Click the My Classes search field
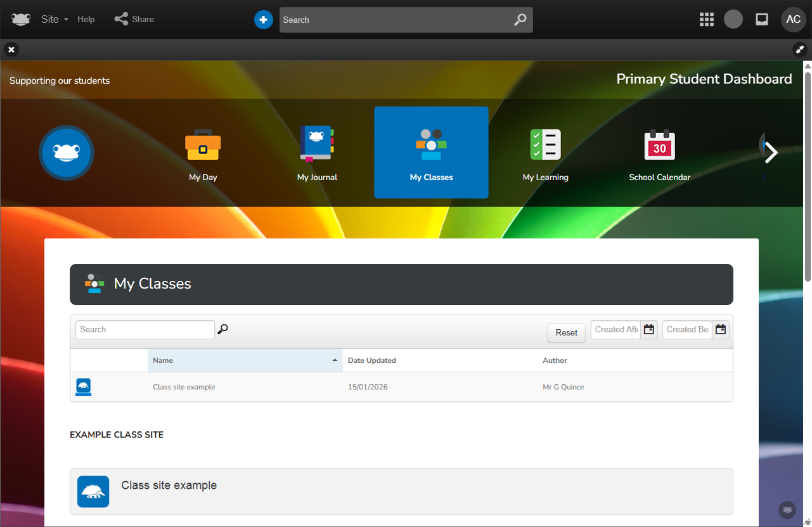The width and height of the screenshot is (812, 527). (145, 330)
